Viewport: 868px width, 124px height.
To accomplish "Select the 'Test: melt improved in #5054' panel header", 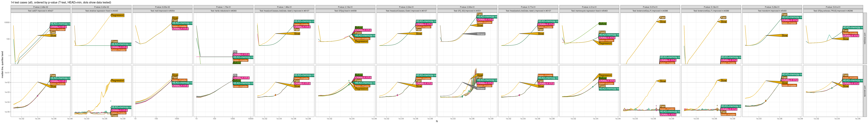I will [162, 11].
